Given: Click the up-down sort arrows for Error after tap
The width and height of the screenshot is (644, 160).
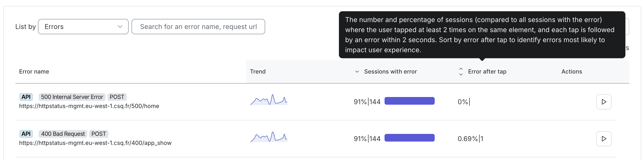Looking at the screenshot, I should coord(461,72).
